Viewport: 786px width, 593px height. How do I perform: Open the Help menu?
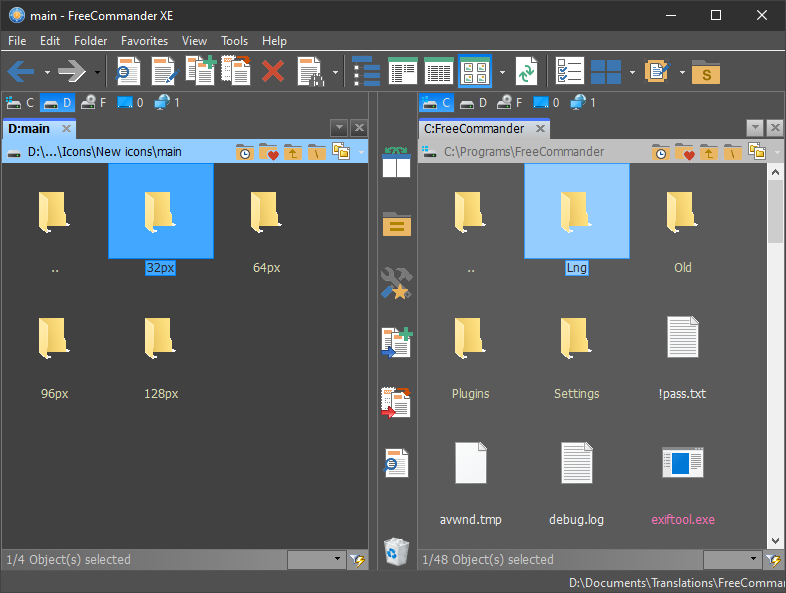coord(274,41)
